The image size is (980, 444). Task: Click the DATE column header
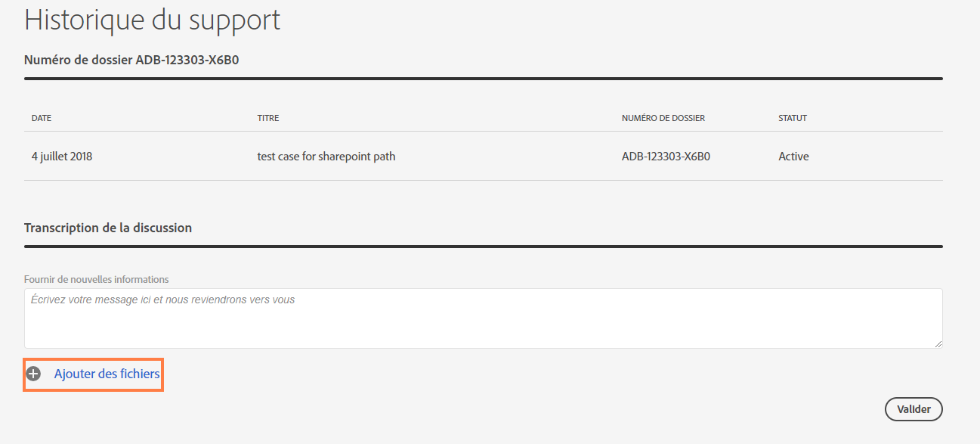(42, 119)
